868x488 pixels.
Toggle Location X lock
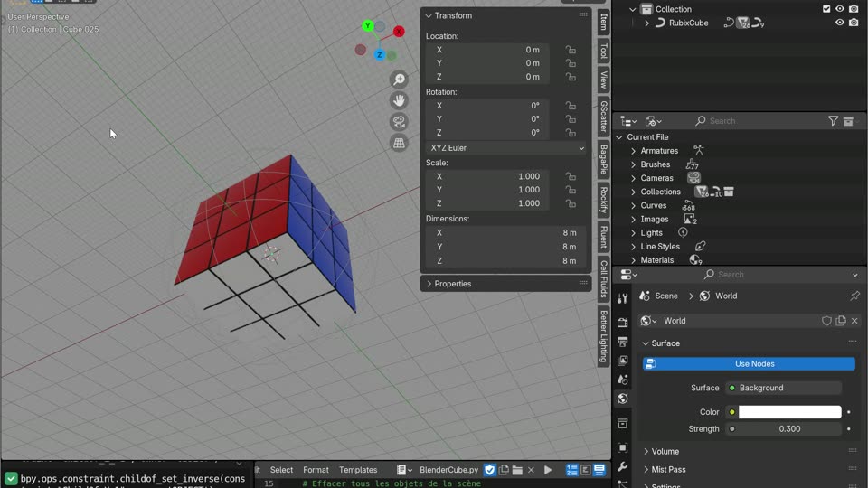pos(571,50)
